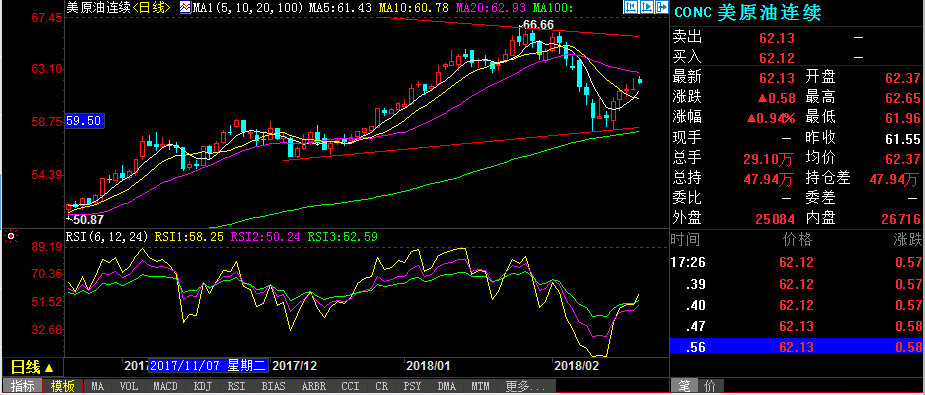Select the ARBR indicator tab

pos(313,387)
